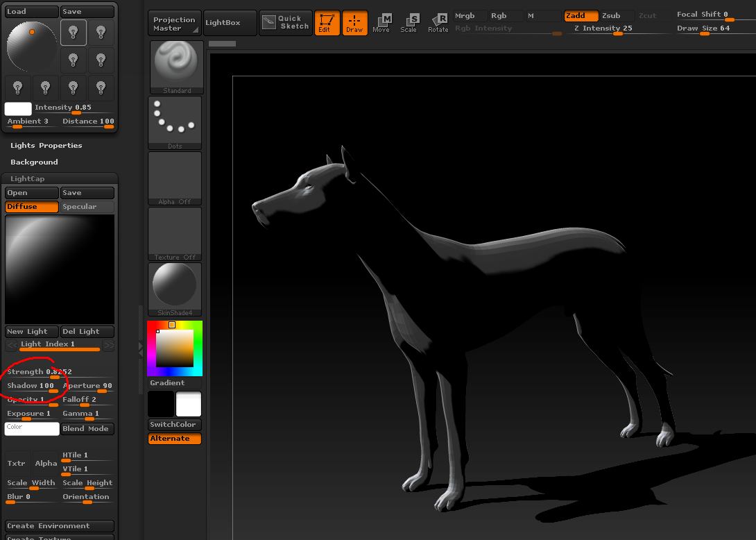Open the SkinShade4 material picker

click(x=175, y=289)
